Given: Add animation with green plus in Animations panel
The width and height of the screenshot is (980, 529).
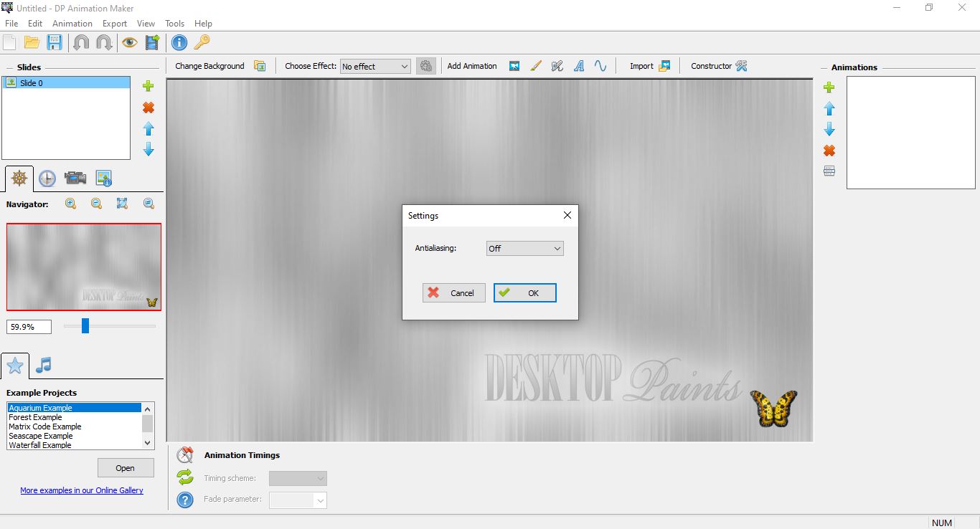Looking at the screenshot, I should pyautogui.click(x=829, y=87).
